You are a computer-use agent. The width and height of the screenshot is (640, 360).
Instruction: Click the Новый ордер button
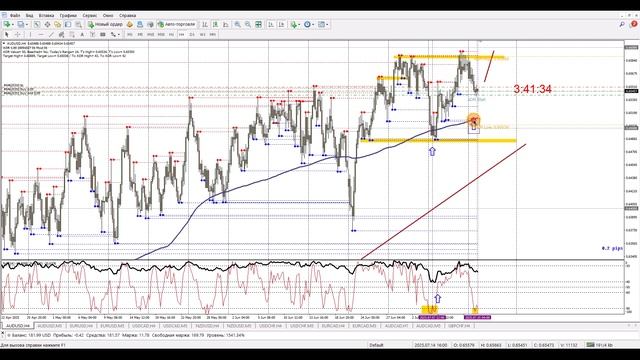pos(105,24)
